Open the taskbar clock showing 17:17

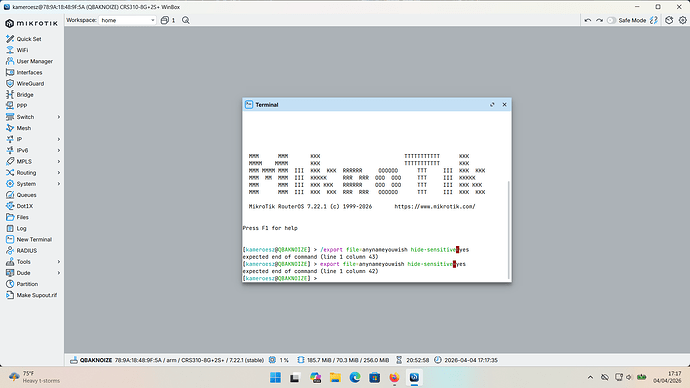[667, 377]
